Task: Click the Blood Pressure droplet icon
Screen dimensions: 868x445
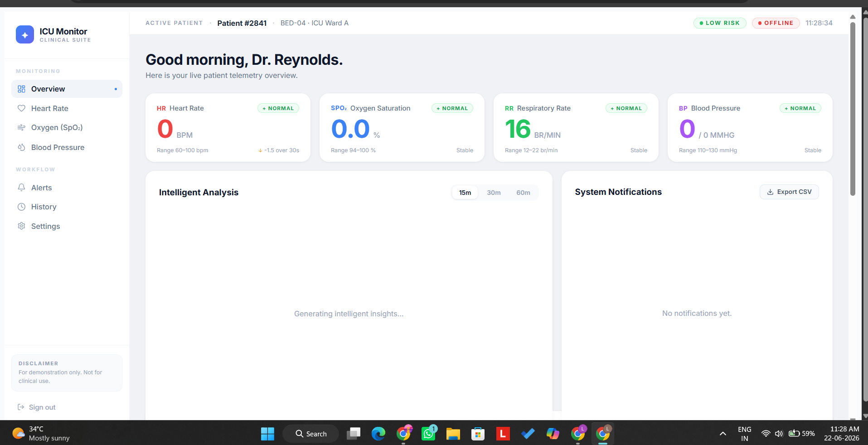Action: 21,147
